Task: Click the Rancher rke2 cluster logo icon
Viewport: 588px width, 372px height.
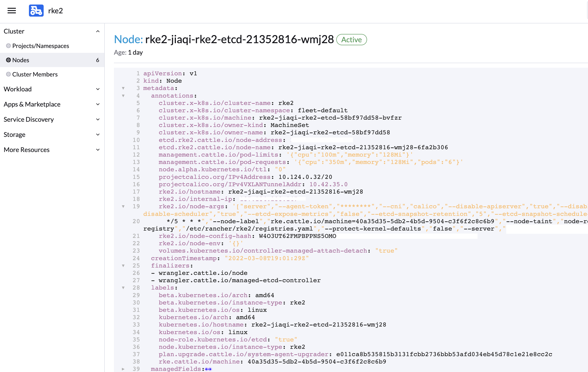Action: [36, 11]
